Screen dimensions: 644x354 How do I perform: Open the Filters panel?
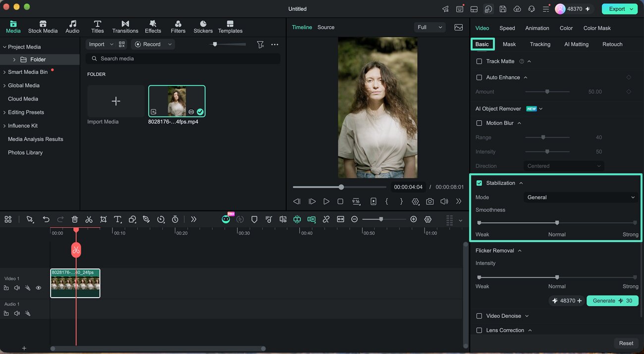pos(178,27)
